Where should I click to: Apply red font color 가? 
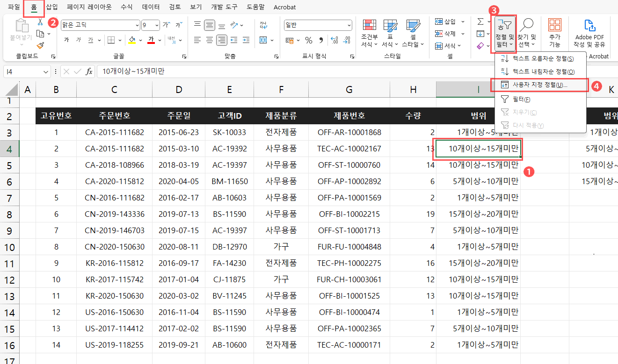pos(151,40)
